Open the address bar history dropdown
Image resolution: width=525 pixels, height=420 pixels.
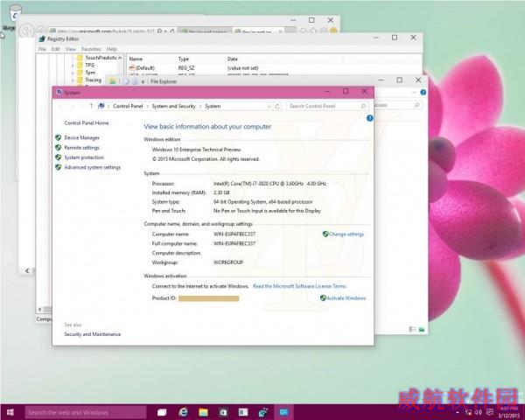269,107
